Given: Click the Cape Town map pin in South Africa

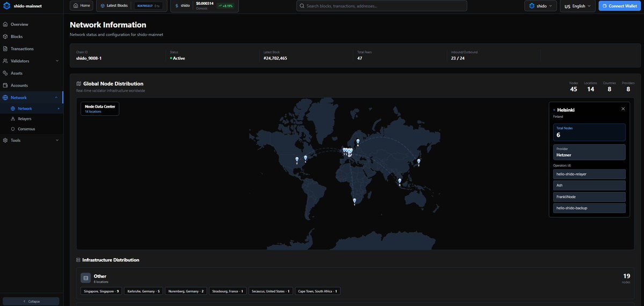Looking at the screenshot, I should click(x=354, y=201).
